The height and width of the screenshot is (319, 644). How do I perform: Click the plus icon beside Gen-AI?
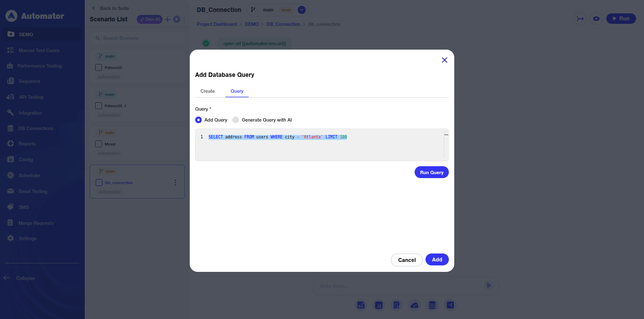[167, 19]
